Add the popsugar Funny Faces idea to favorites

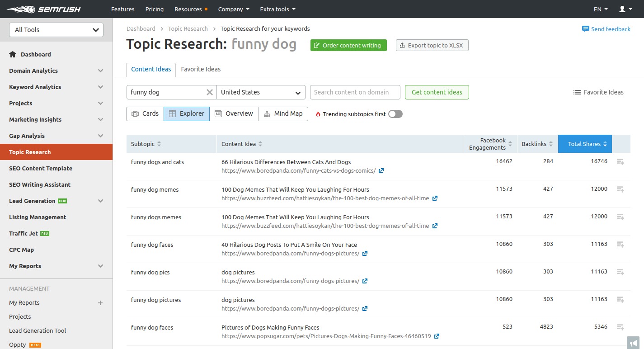coord(620,327)
